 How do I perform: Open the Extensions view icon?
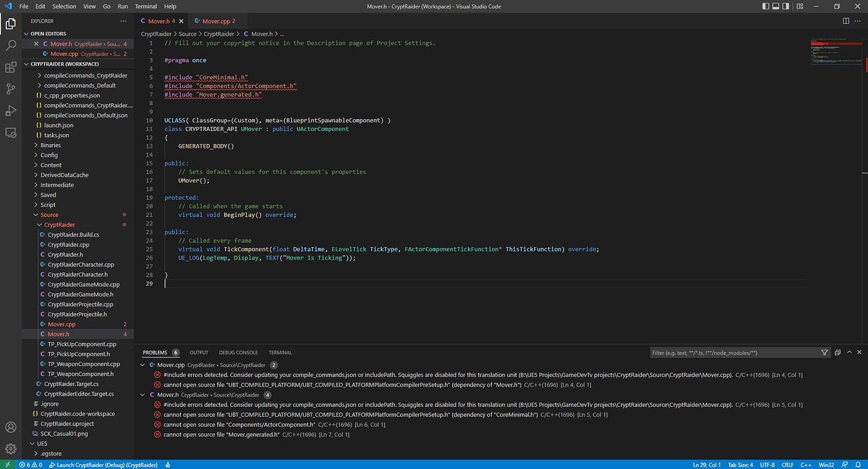coord(11,67)
